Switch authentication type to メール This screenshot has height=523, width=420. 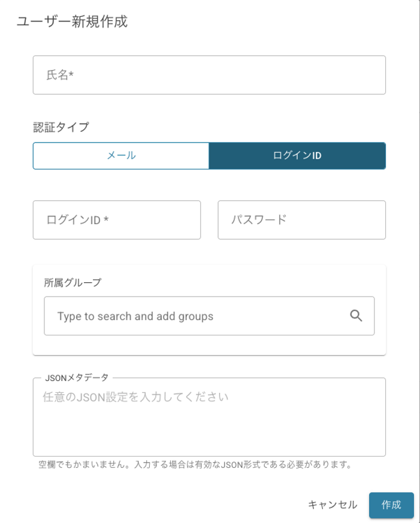tap(121, 156)
